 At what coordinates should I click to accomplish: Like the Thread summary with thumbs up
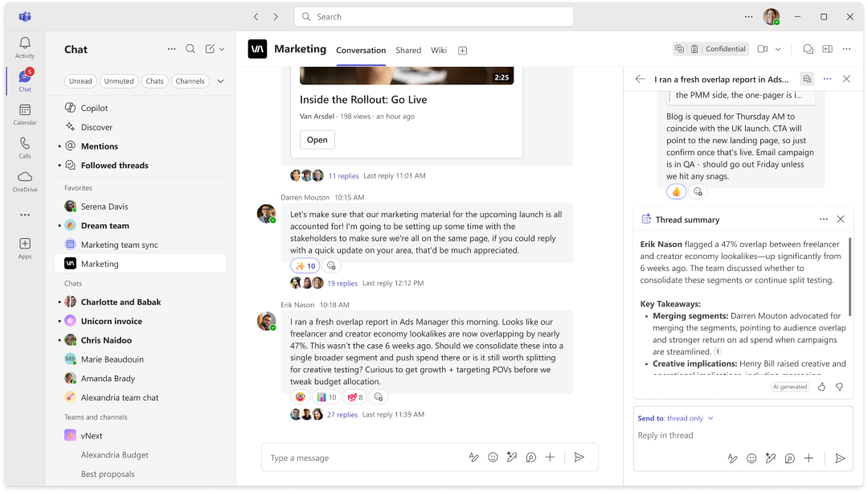(x=820, y=387)
